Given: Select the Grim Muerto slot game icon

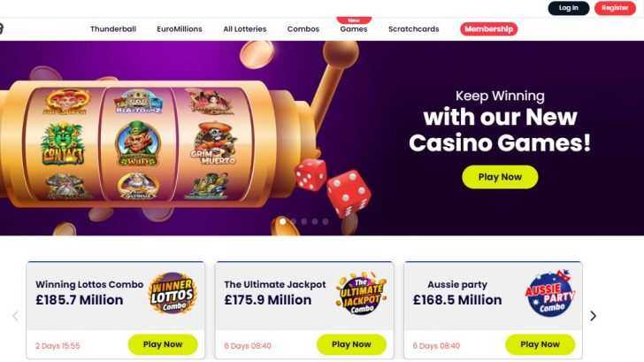Looking at the screenshot, I should pyautogui.click(x=213, y=143).
